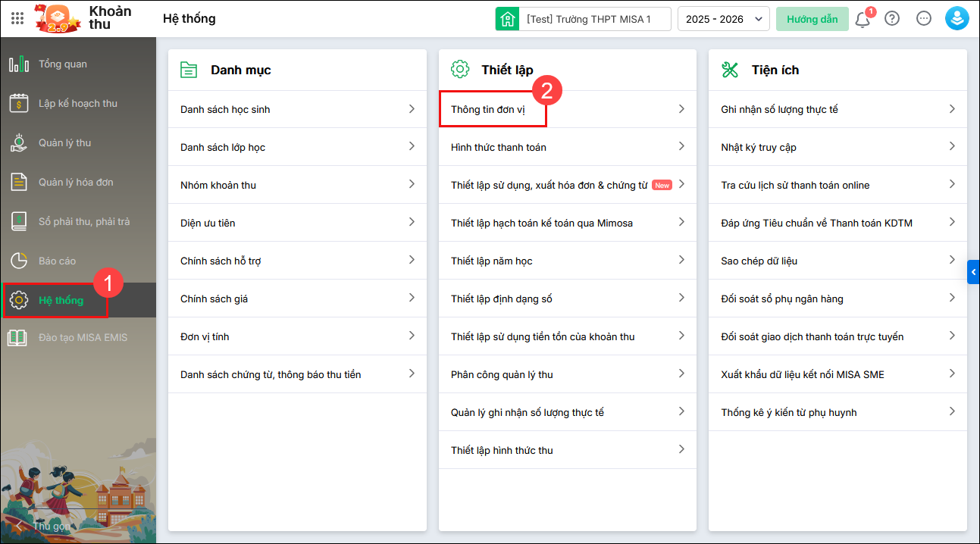Click the more options ellipsis icon
This screenshot has height=544, width=980.
click(923, 19)
